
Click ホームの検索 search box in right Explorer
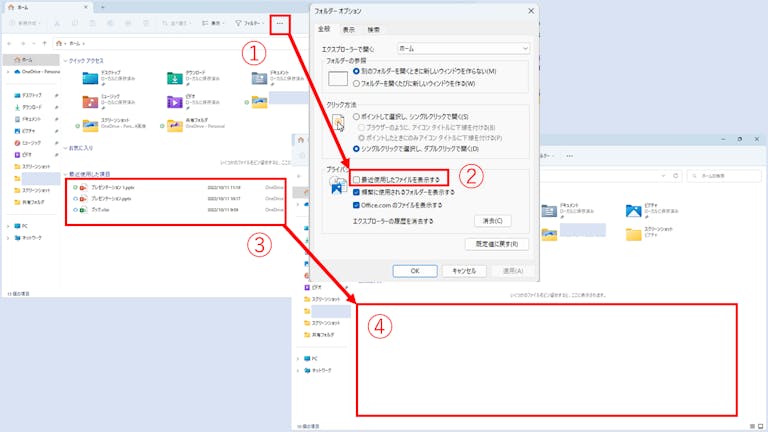click(x=724, y=176)
